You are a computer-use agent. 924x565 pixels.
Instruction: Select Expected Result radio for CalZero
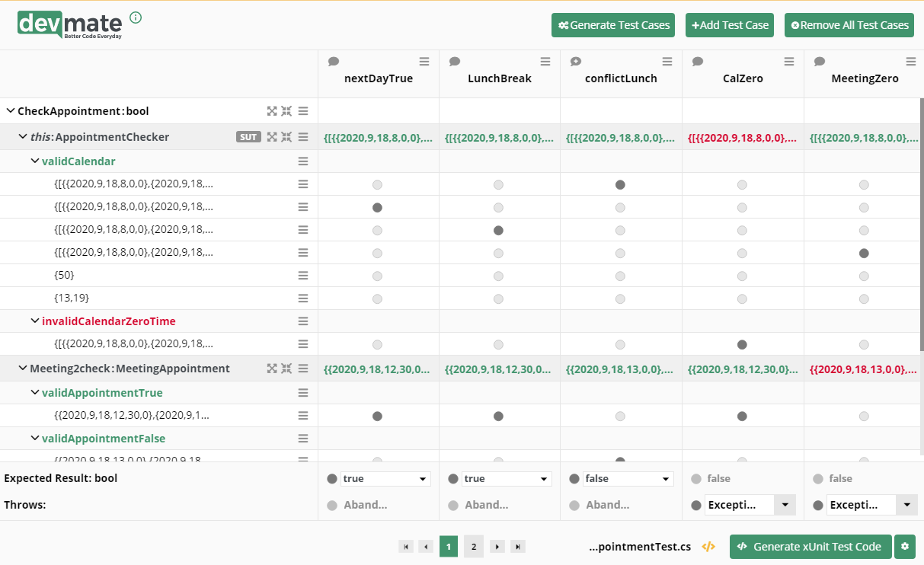696,479
